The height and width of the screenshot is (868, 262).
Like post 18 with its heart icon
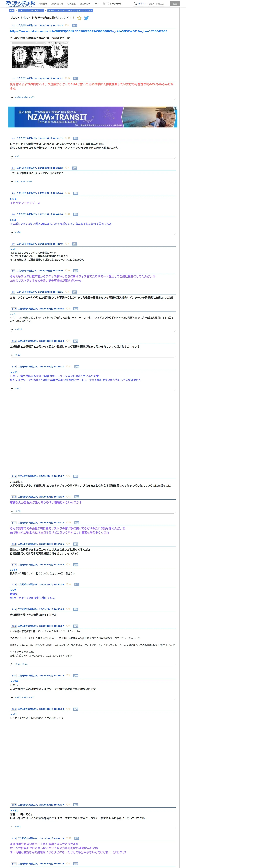pyautogui.click(x=67, y=584)
